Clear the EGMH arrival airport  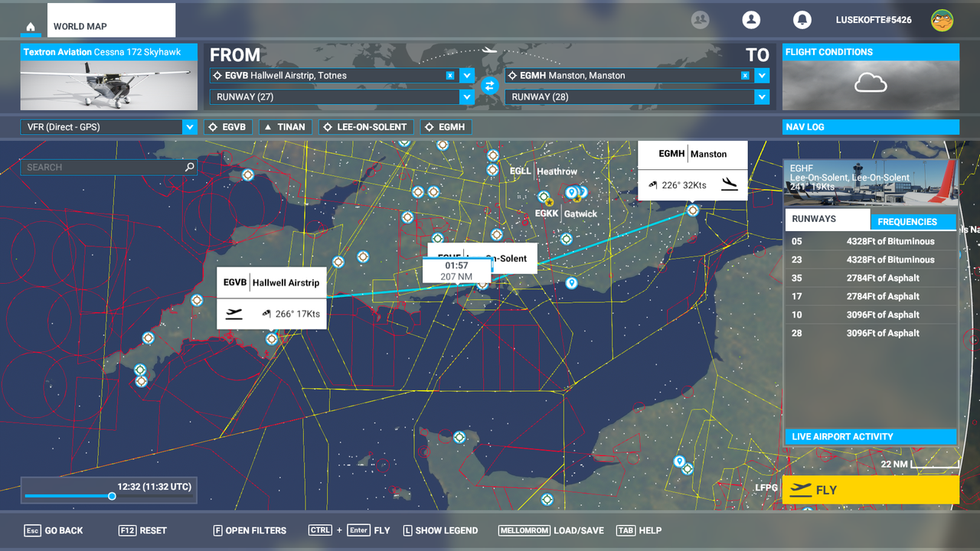tap(745, 76)
